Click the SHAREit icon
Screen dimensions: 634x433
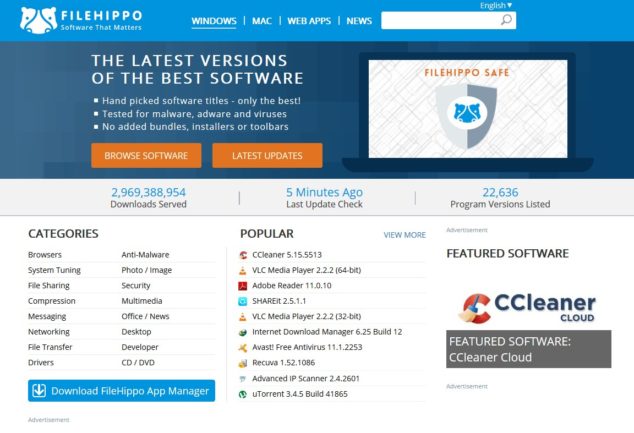[x=243, y=301]
